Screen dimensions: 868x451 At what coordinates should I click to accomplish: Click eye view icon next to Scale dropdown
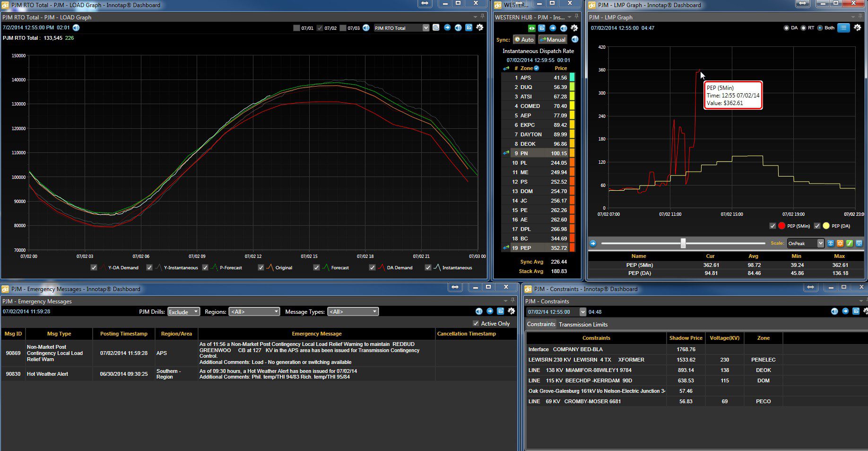pos(831,243)
